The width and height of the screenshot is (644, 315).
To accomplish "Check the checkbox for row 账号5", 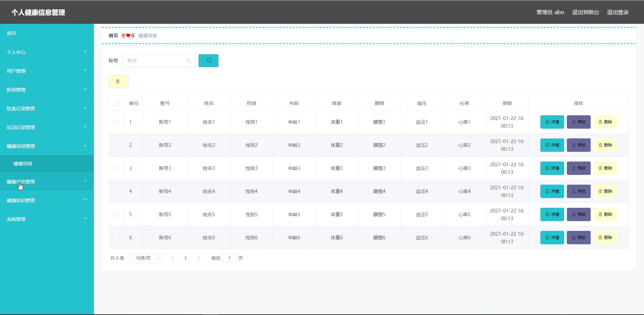I will point(117,214).
